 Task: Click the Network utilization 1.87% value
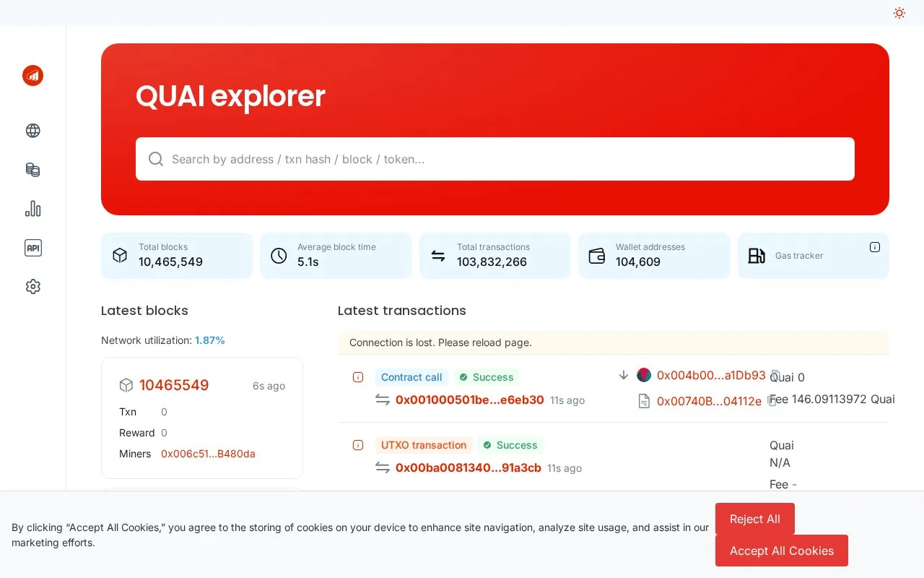210,340
